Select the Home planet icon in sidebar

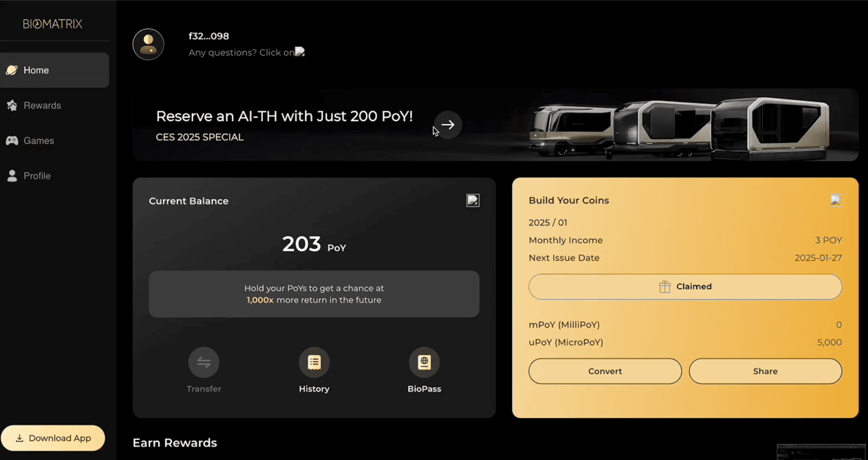pyautogui.click(x=12, y=70)
